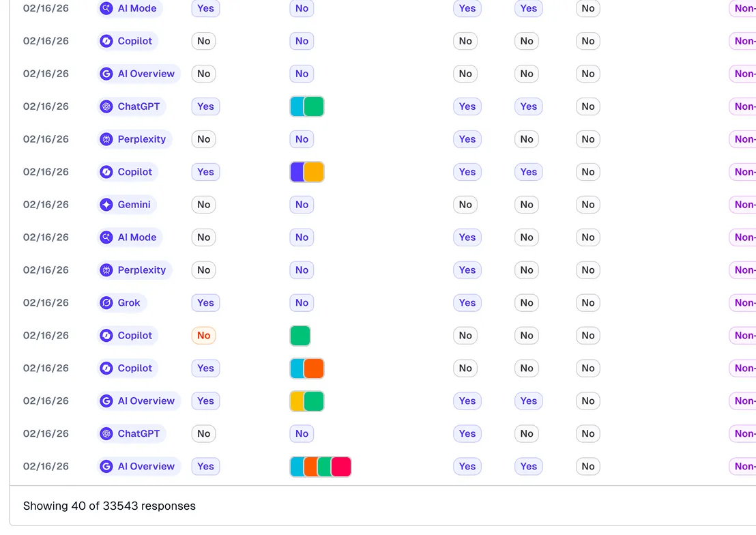Select the ChatGPT platform icon
Screen dimensions: 756x535
[106, 106]
